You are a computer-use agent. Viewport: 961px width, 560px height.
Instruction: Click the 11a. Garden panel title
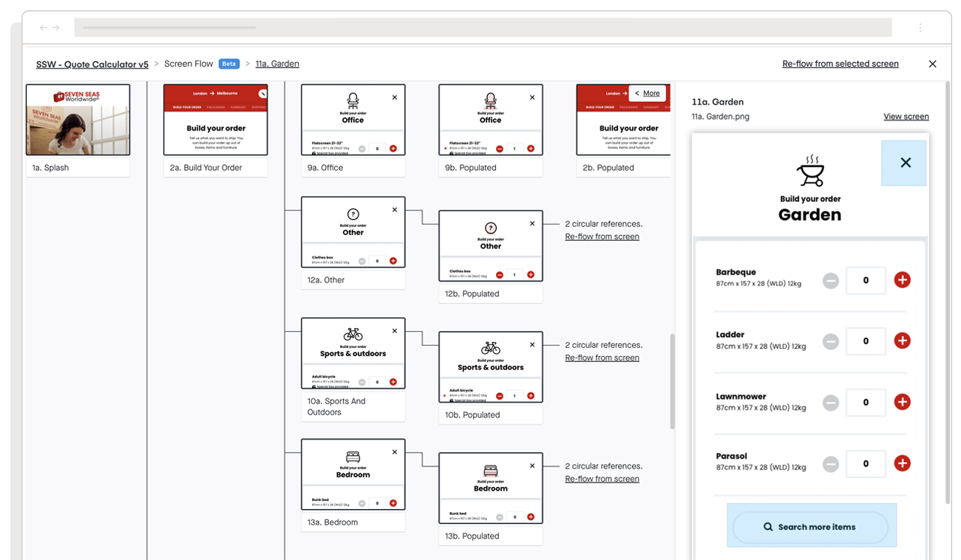(x=718, y=102)
